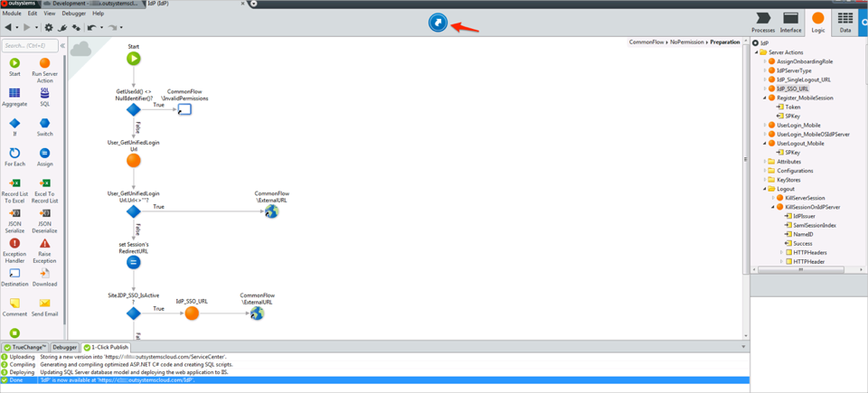This screenshot has height=393, width=868.
Task: Collapse the toolbox panel with double chevron
Action: pos(62,45)
